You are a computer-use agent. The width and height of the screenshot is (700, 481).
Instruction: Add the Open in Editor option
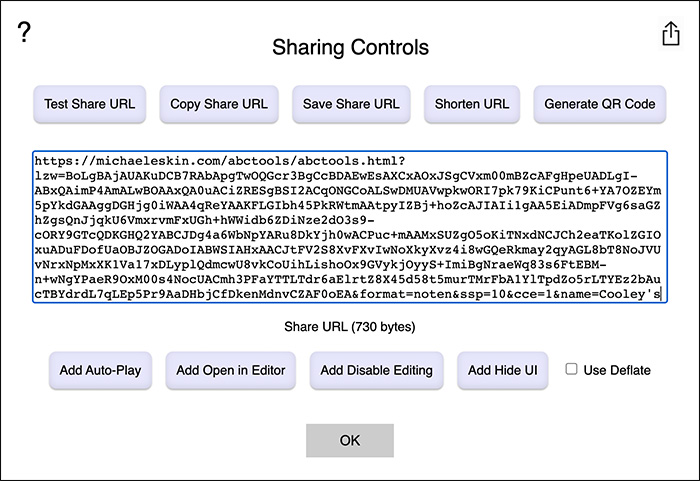click(x=231, y=370)
